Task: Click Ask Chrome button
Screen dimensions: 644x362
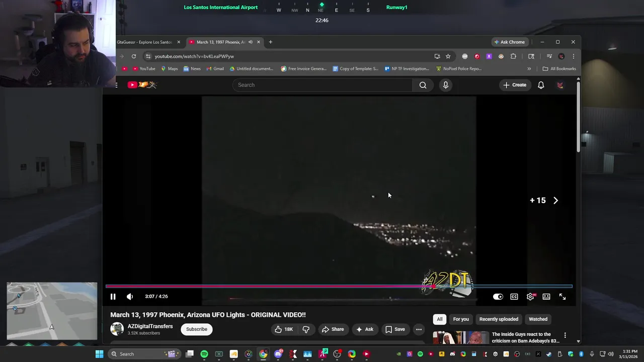Action: coord(510,42)
